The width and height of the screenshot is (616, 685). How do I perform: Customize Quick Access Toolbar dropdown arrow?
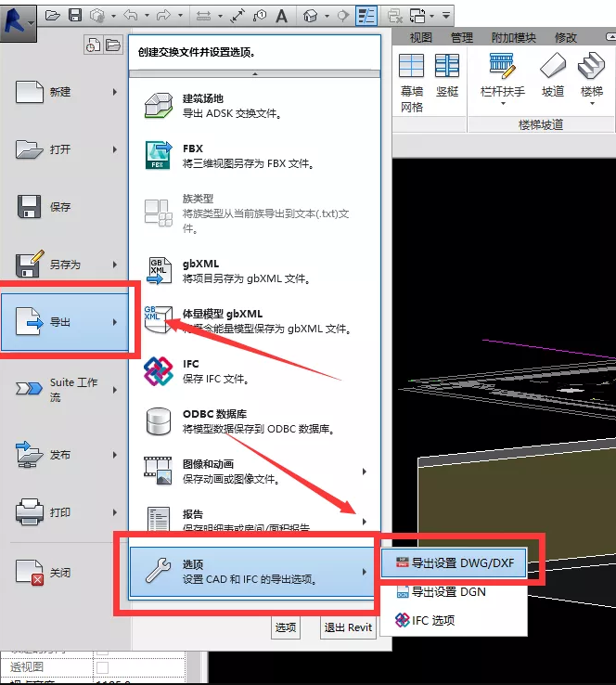[446, 16]
